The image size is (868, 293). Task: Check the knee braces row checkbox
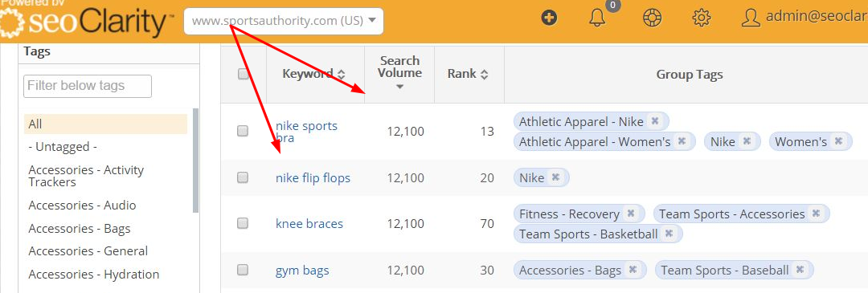[x=243, y=223]
